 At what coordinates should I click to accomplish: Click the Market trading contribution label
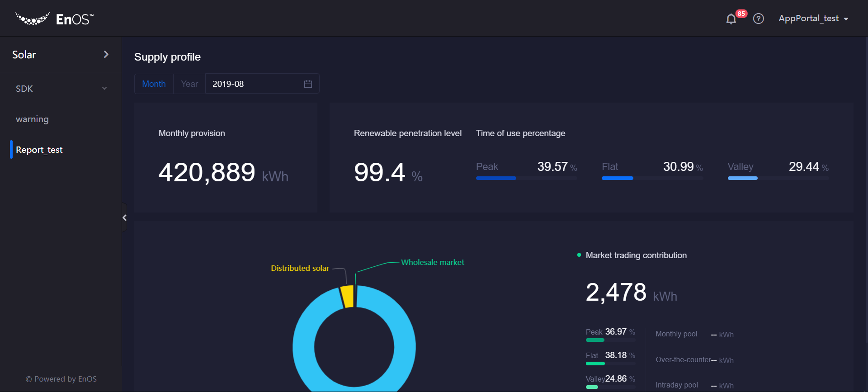(636, 255)
